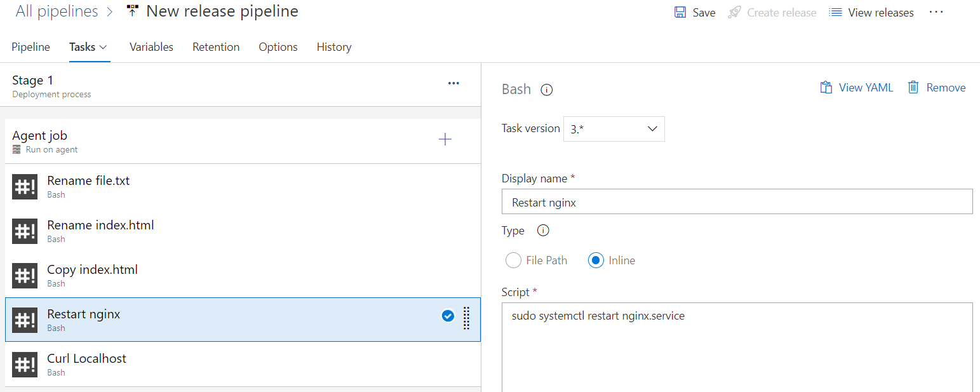
Task: Open the Type field info icon
Action: [x=543, y=231]
